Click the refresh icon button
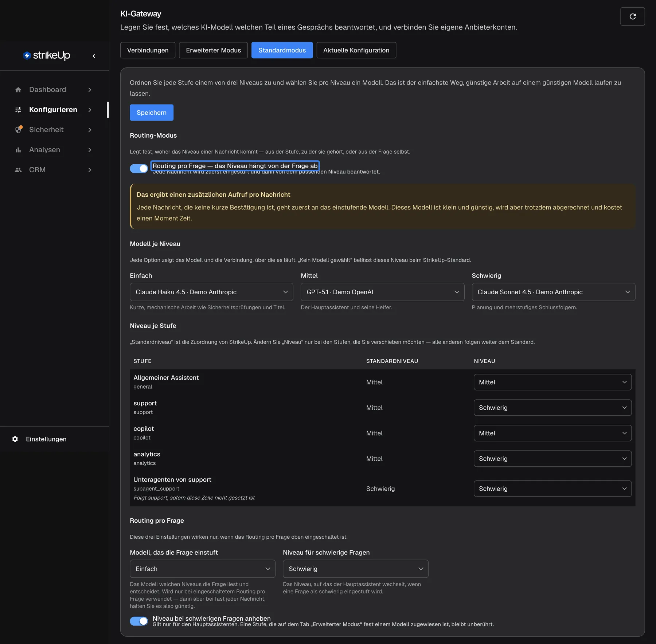The height and width of the screenshot is (644, 656). [x=632, y=16]
